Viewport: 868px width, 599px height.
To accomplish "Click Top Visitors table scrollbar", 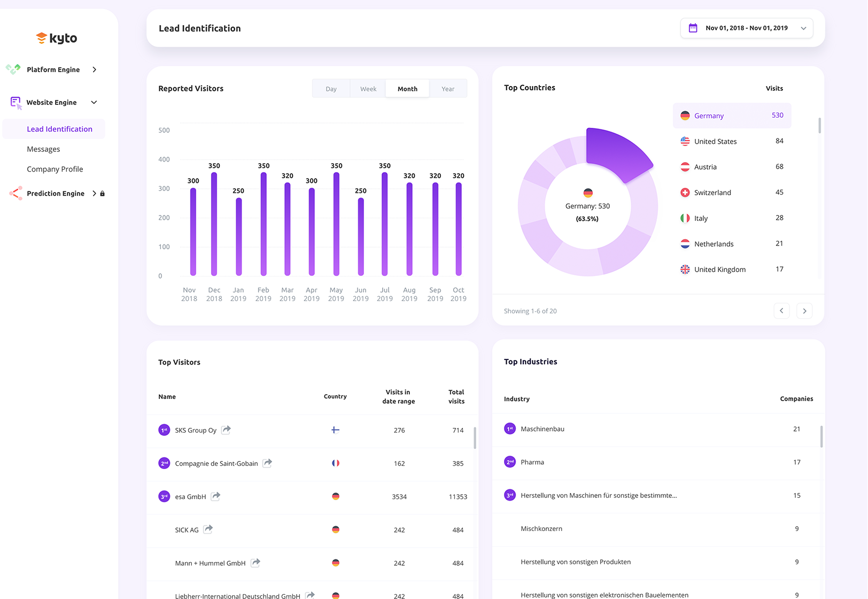I will click(x=475, y=437).
